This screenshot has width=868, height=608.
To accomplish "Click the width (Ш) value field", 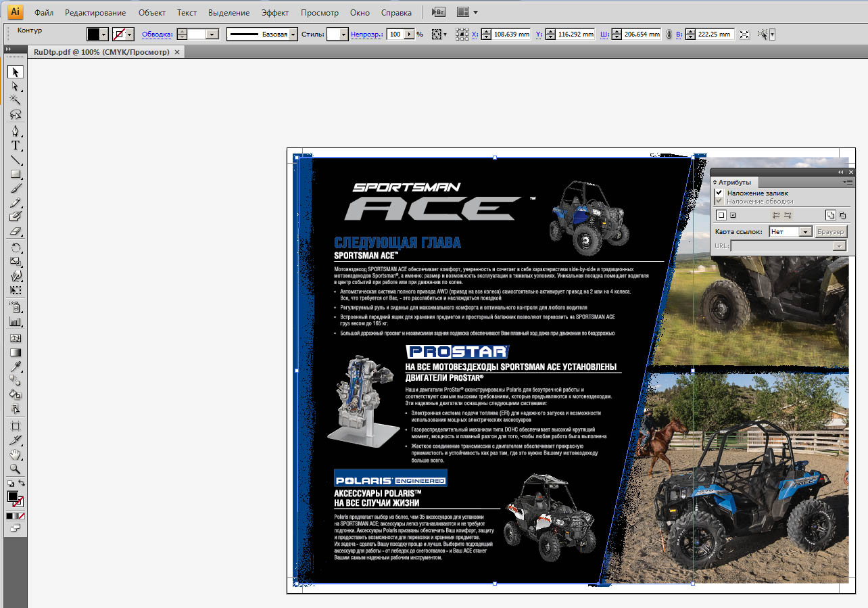I will pyautogui.click(x=642, y=34).
